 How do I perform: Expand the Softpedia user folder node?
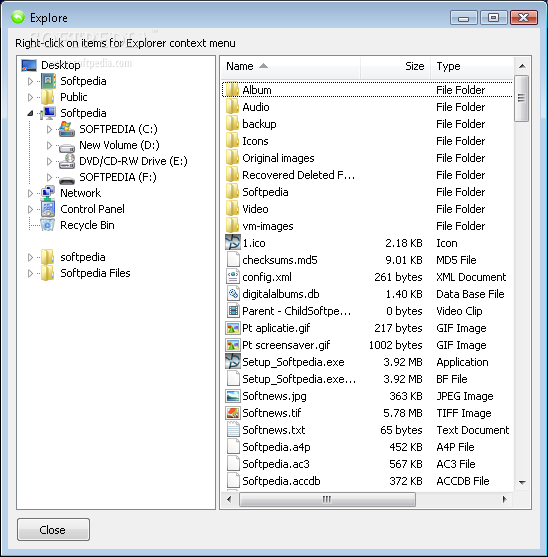[30, 81]
